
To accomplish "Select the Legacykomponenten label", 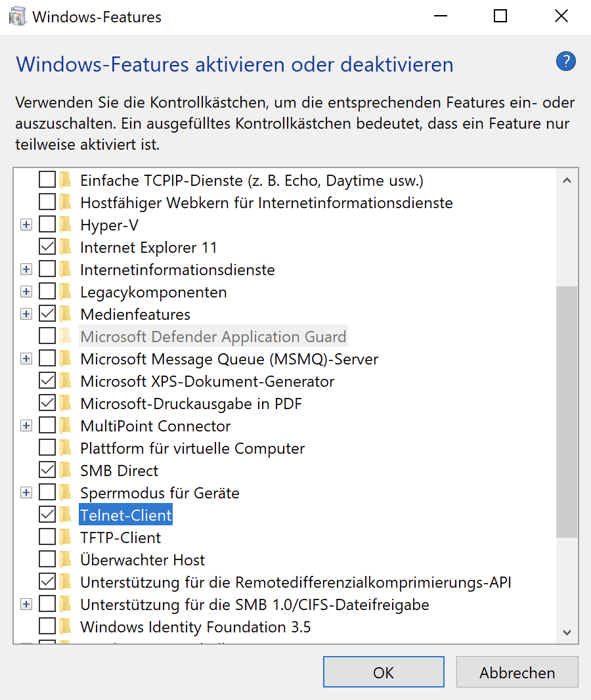I will (154, 292).
